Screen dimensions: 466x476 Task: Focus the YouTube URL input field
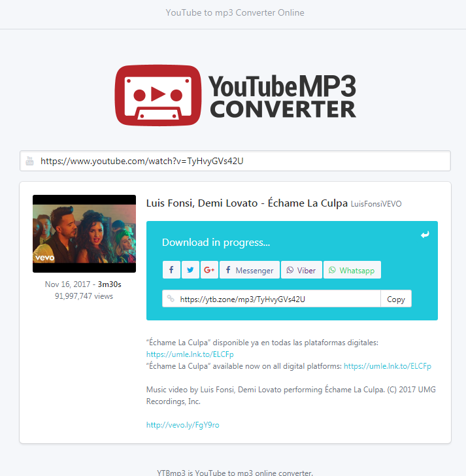(235, 161)
